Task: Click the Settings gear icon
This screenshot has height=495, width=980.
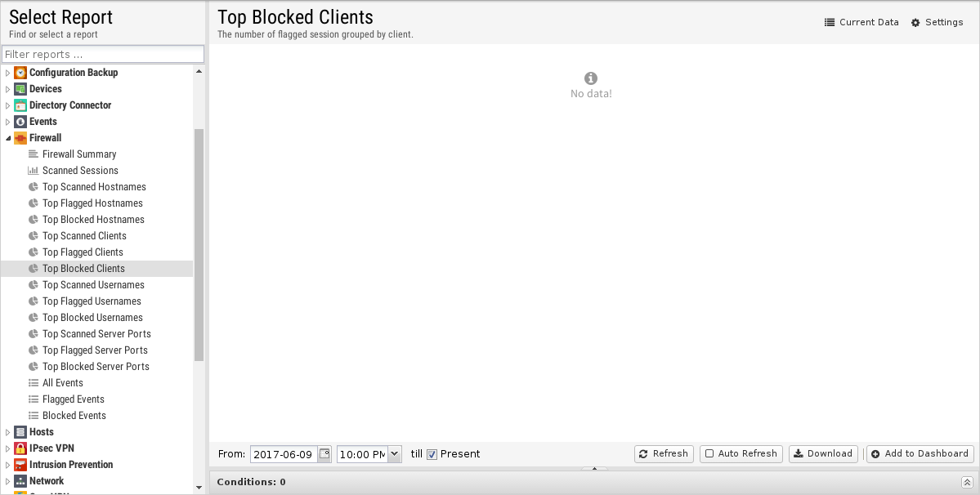Action: pyautogui.click(x=915, y=23)
